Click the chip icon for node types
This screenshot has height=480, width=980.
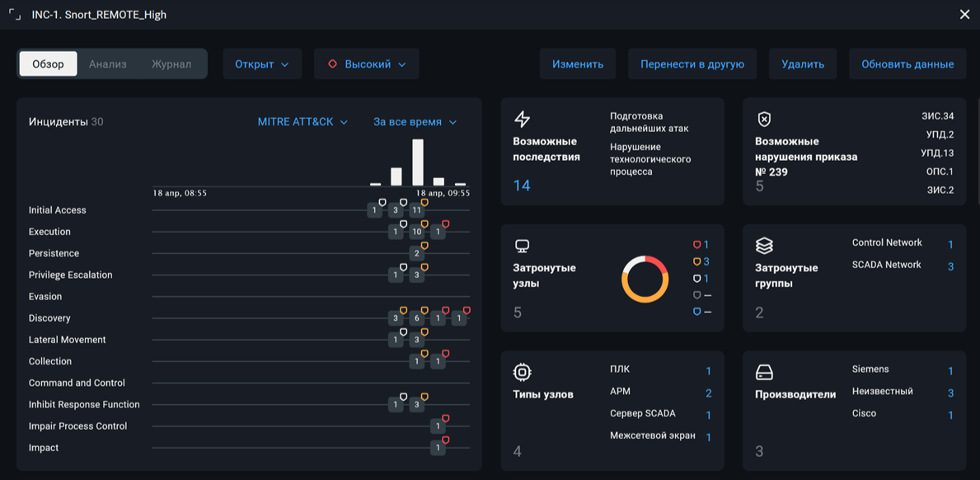coord(522,373)
